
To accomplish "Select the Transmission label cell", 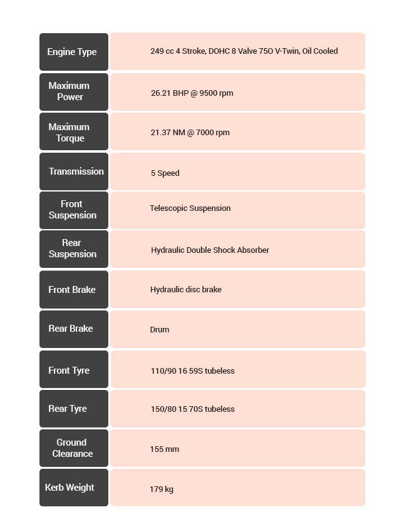I will click(x=74, y=171).
